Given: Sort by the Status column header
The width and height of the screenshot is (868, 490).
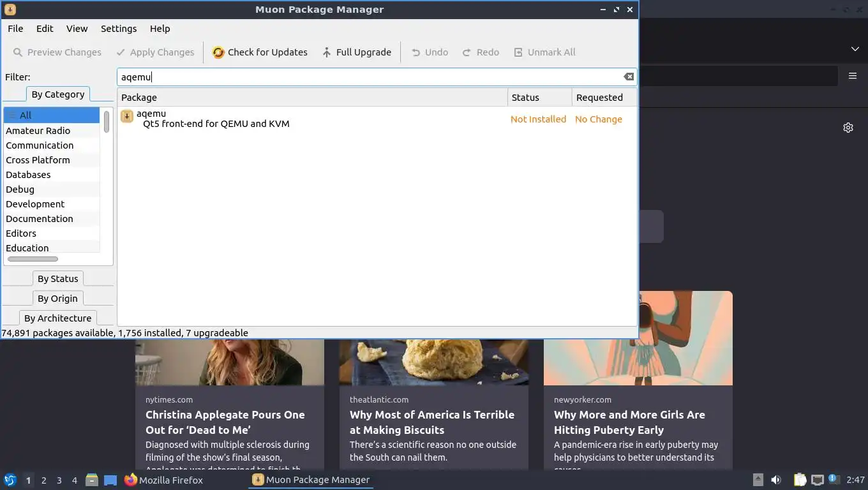Looking at the screenshot, I should point(540,98).
